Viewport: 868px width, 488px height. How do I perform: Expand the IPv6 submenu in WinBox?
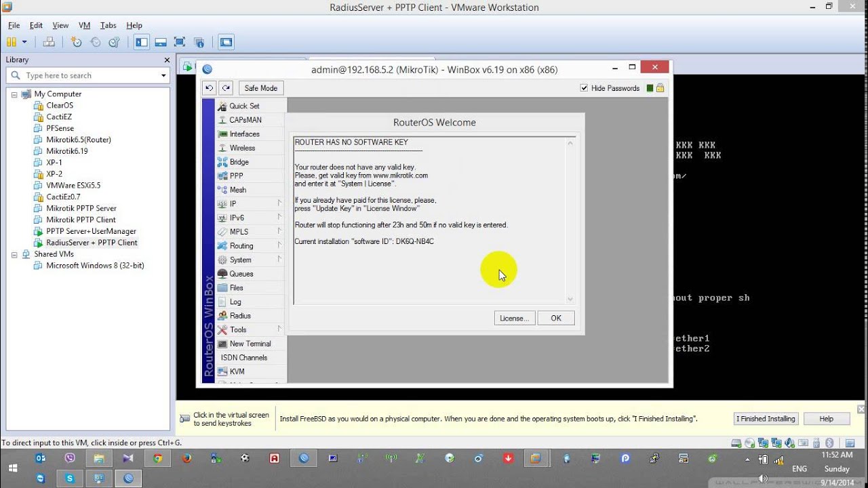250,218
